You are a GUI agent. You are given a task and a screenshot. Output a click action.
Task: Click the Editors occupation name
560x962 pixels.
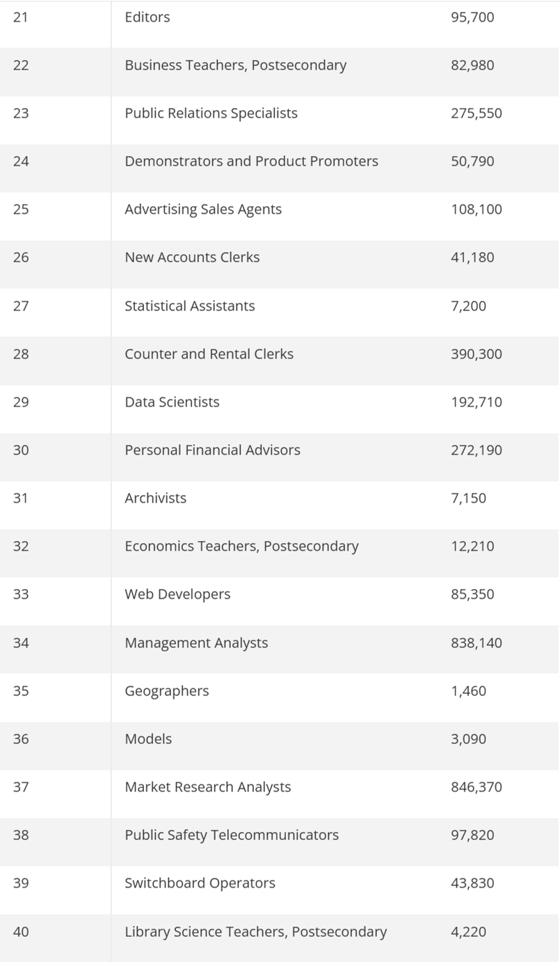point(147,17)
